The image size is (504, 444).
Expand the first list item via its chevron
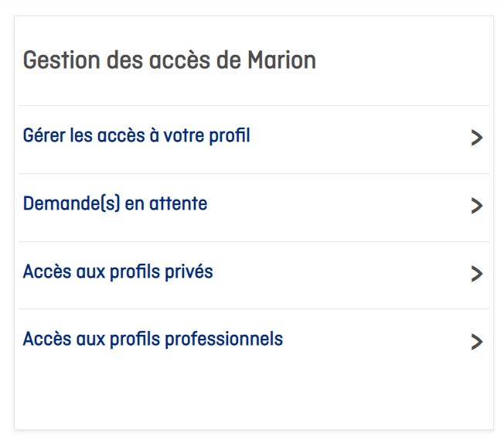[x=476, y=138]
